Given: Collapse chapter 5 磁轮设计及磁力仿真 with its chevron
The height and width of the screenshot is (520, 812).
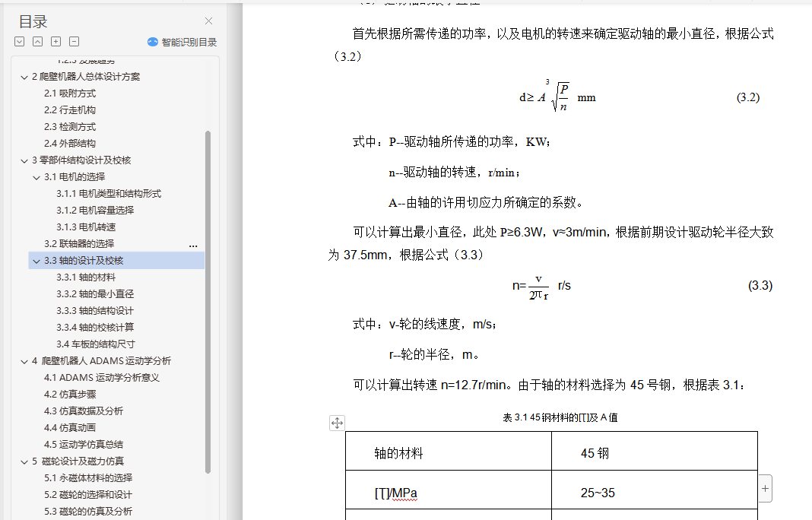Looking at the screenshot, I should pyautogui.click(x=24, y=462).
